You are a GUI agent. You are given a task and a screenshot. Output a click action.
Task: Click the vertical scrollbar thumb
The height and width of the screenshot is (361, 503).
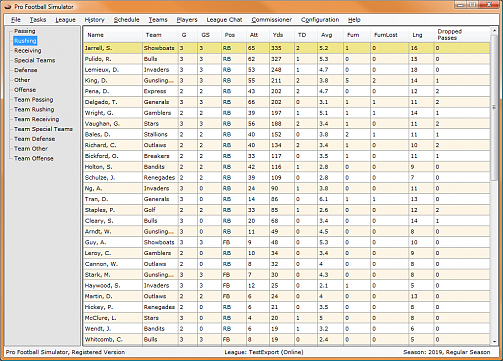coord(494,108)
